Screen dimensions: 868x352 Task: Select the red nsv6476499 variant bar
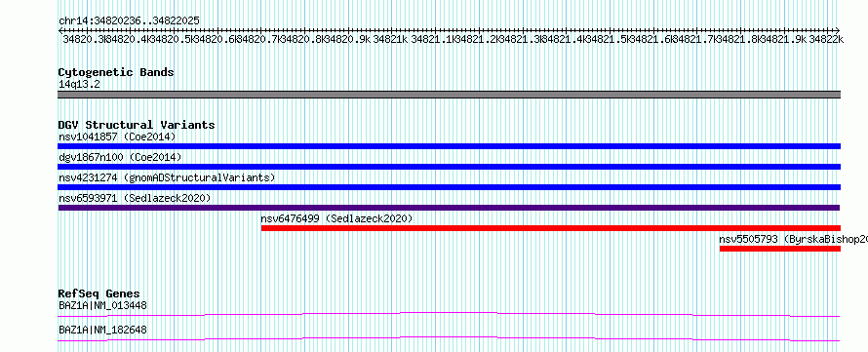(x=551, y=228)
